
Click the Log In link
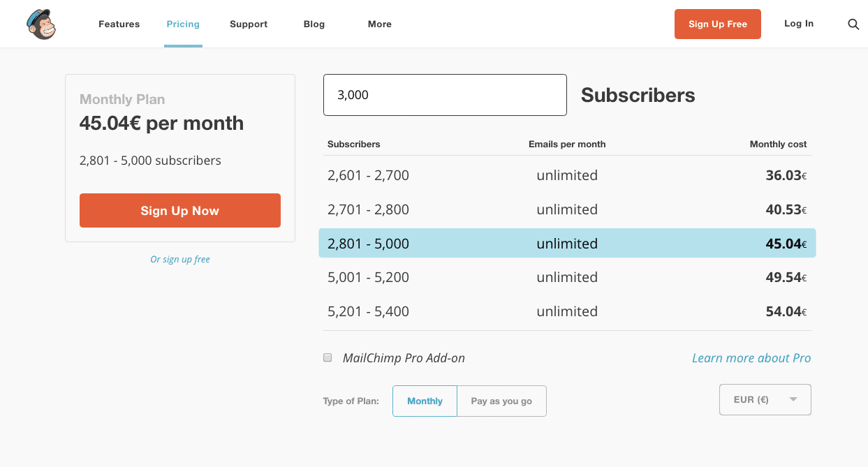[x=798, y=24]
